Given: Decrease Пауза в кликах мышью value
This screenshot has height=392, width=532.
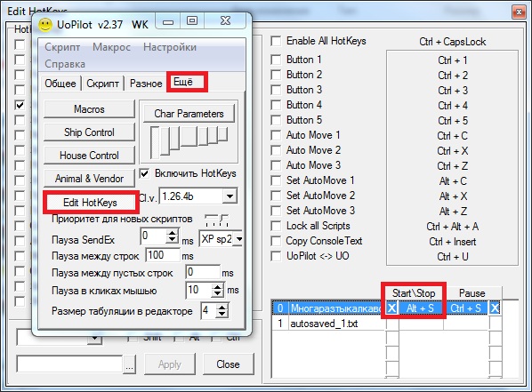Looking at the screenshot, I should coord(217,293).
